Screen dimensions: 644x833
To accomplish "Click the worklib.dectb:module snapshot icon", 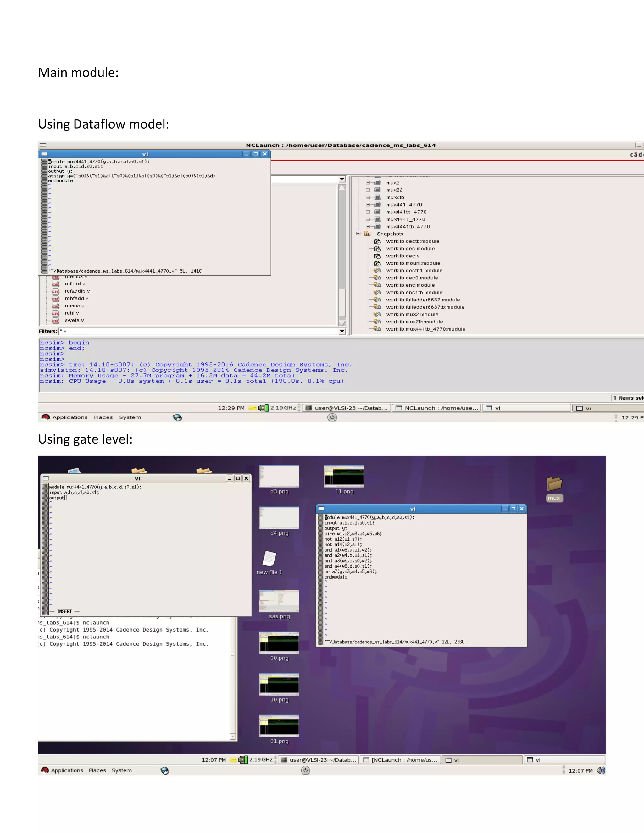I will coord(377,241).
